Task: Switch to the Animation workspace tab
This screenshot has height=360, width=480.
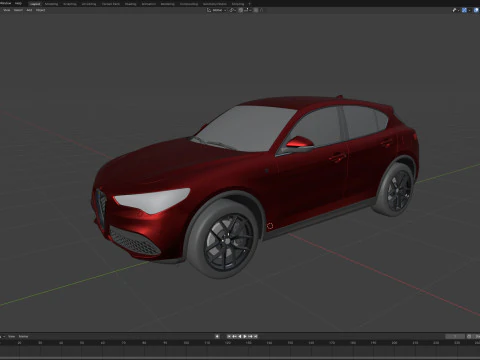Action: tap(149, 4)
